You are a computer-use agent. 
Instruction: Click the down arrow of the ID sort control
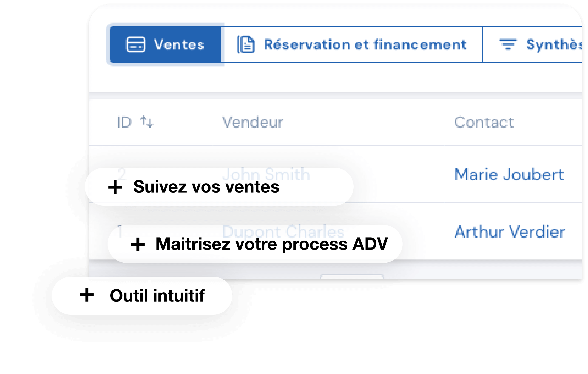(x=150, y=124)
